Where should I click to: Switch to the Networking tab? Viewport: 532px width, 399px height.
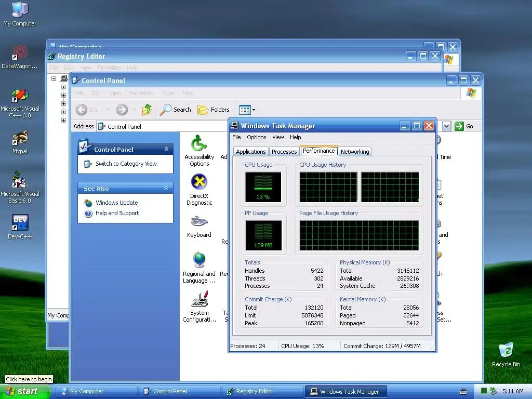(355, 152)
